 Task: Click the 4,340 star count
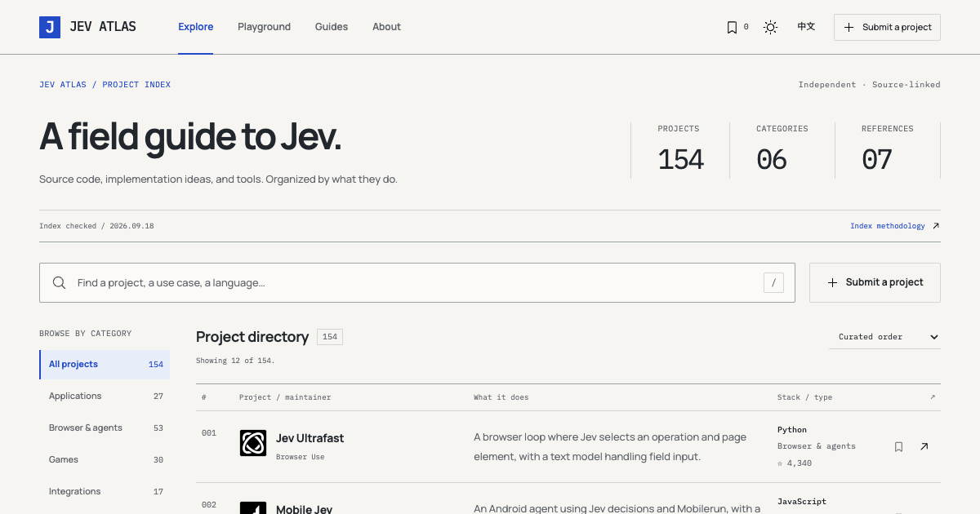click(795, 463)
